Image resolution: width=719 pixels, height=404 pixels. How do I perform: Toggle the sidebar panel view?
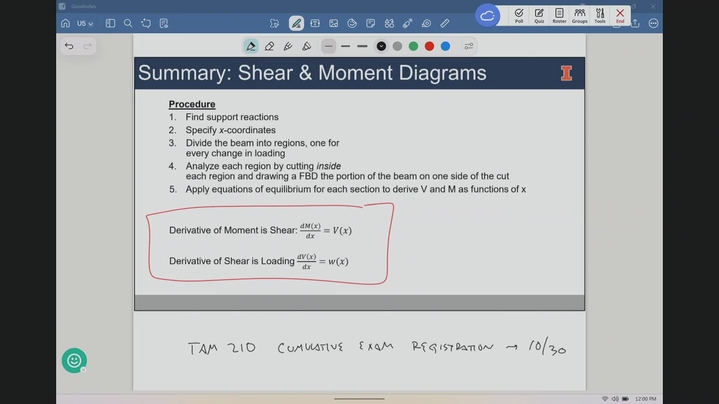coord(110,23)
